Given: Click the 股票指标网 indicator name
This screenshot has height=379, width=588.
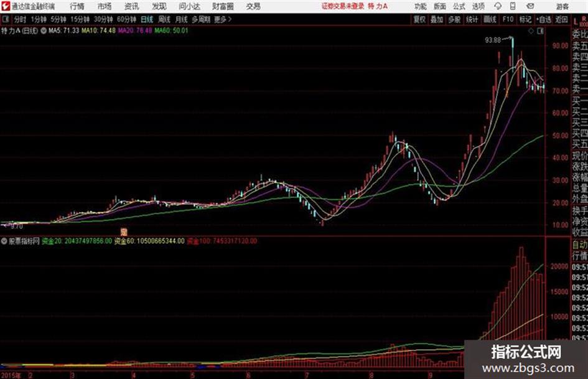Looking at the screenshot, I should tap(24, 241).
